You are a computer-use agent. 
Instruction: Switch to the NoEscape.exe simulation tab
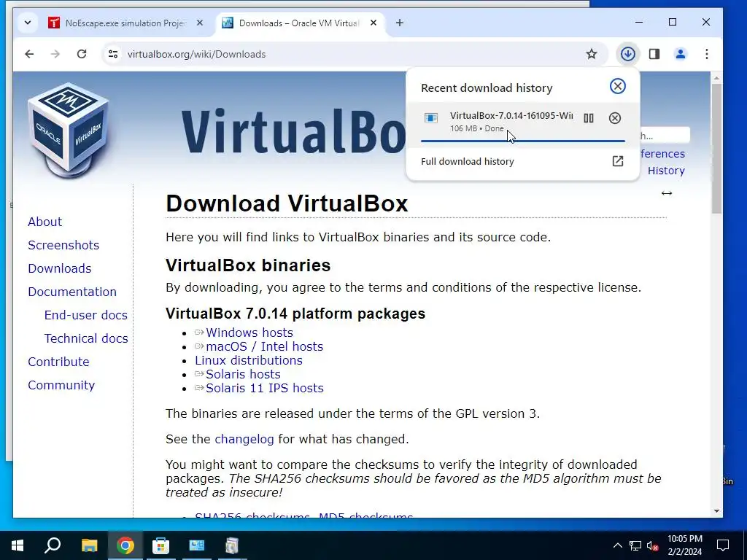point(125,23)
